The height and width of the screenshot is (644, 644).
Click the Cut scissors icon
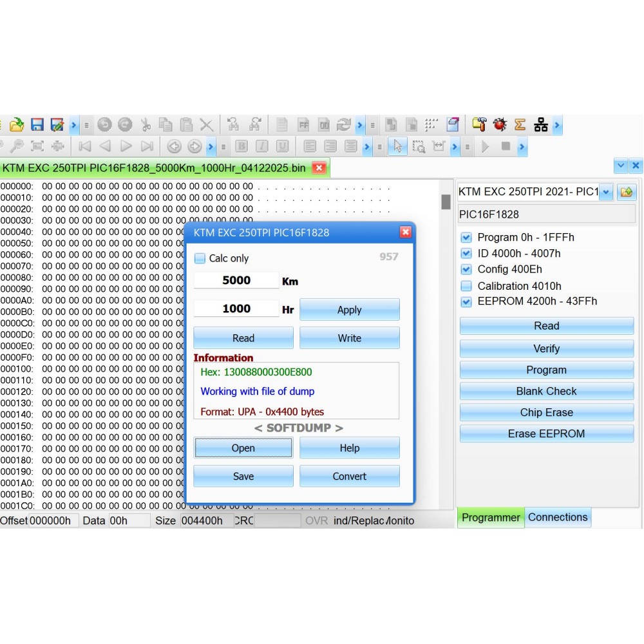(x=146, y=124)
